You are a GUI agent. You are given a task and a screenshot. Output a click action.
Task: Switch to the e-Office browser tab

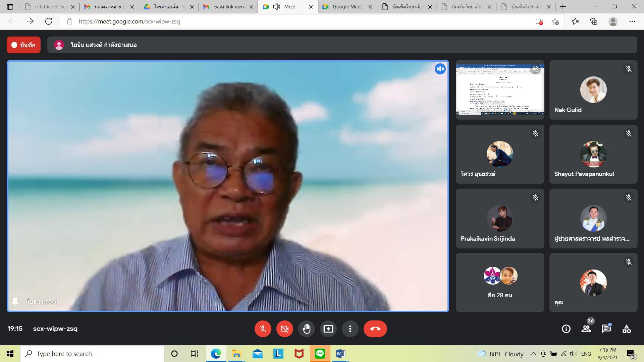(50, 7)
